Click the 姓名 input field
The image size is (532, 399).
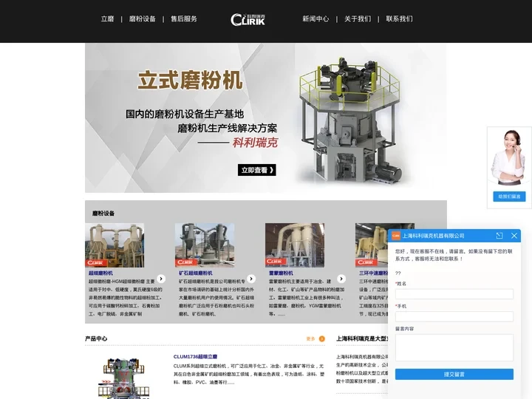(x=454, y=294)
